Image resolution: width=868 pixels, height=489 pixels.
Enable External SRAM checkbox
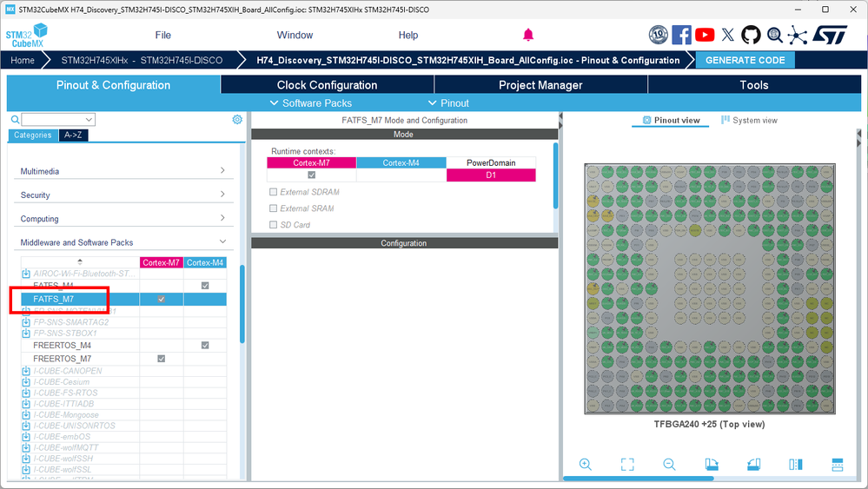[x=273, y=208]
